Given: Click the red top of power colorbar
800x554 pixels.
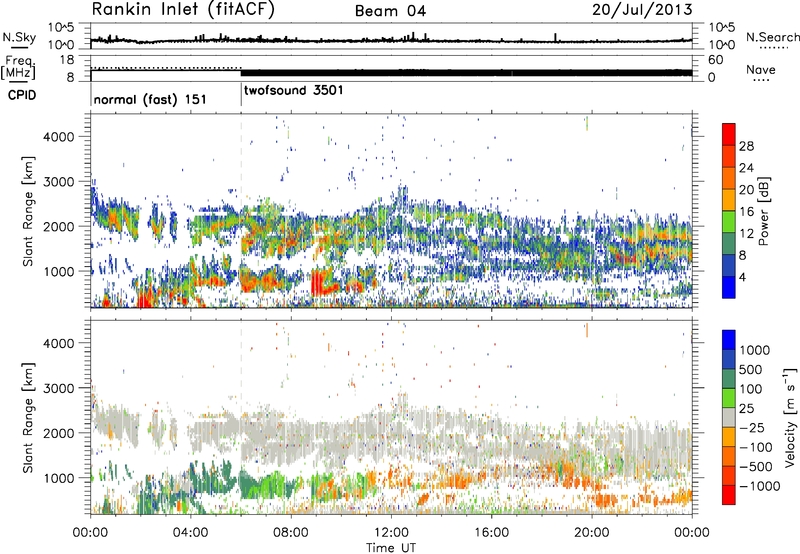Looking at the screenshot, I should point(729,132).
